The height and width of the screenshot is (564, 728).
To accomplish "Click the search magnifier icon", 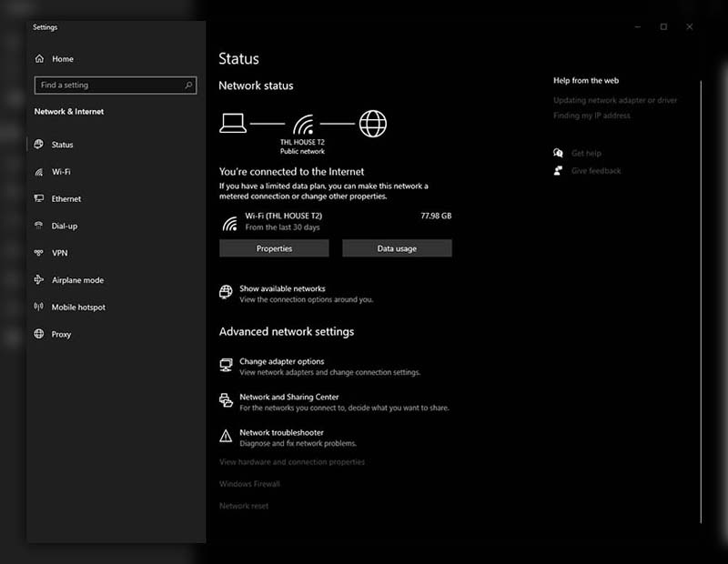I will pos(188,85).
